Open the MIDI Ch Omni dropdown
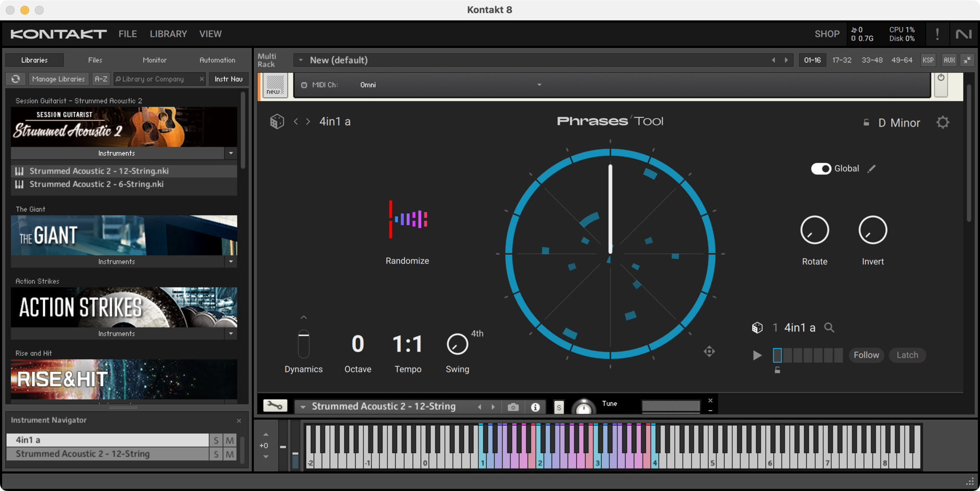The image size is (980, 491). click(540, 85)
